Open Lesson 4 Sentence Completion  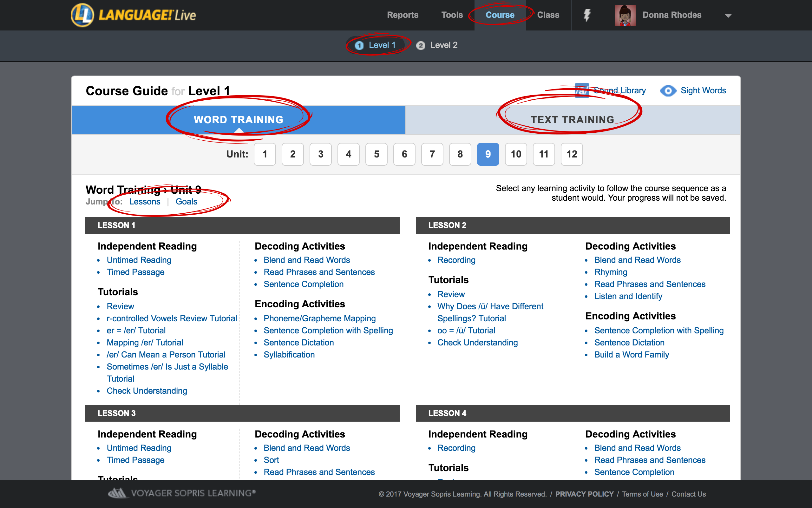coord(634,472)
